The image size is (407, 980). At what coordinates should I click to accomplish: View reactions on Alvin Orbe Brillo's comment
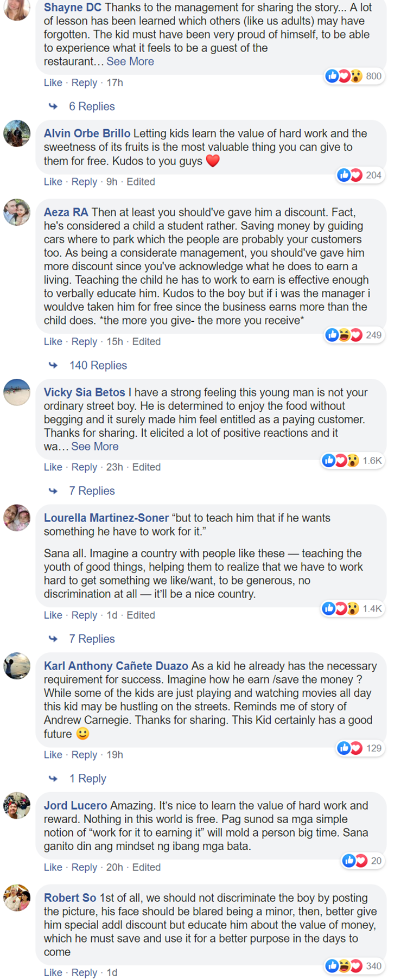pyautogui.click(x=360, y=175)
